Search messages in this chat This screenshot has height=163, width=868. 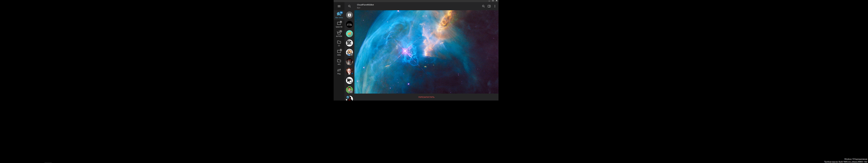483,6
